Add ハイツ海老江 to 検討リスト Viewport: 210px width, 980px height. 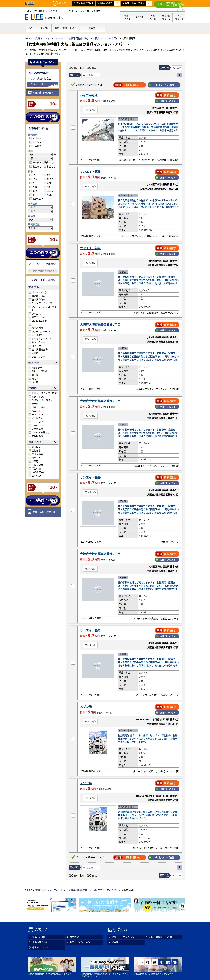click(167, 101)
